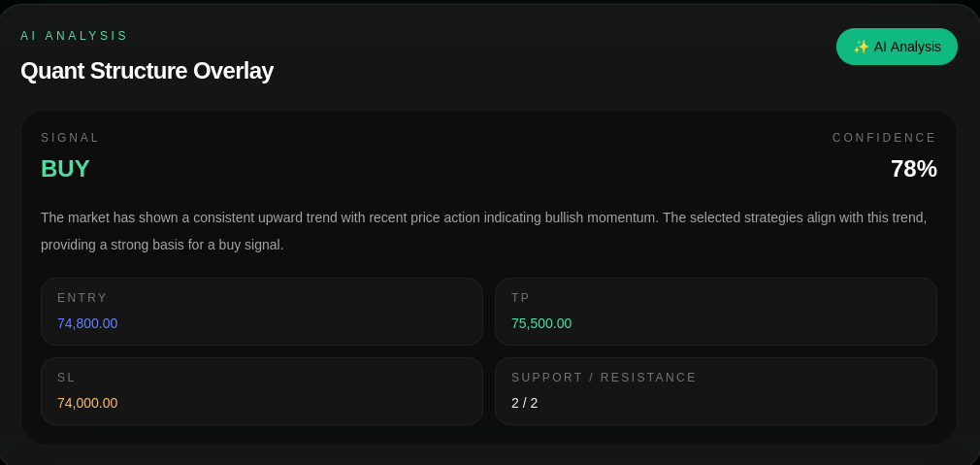
Task: Click the stop loss value 74,000.00
Action: click(87, 403)
